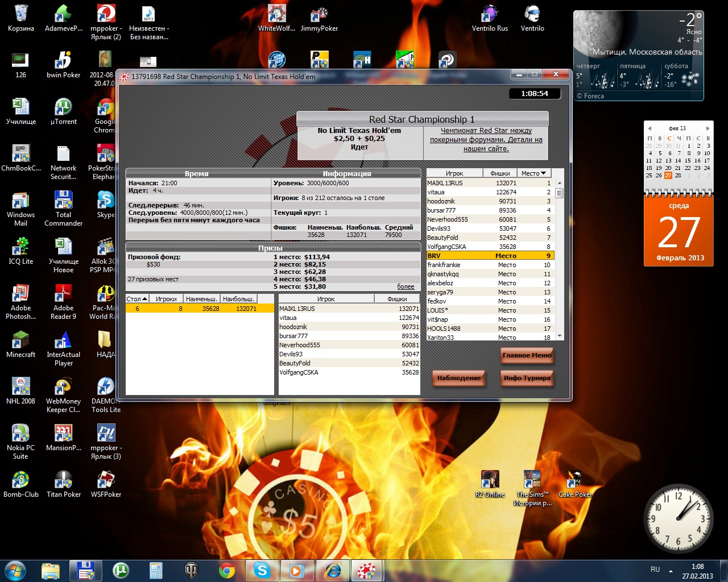Sort tables by the Стол column header

click(x=137, y=299)
